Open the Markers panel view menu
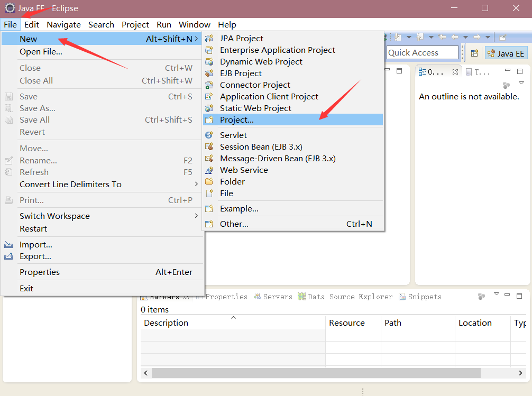Image resolution: width=532 pixels, height=396 pixels. coord(496,294)
